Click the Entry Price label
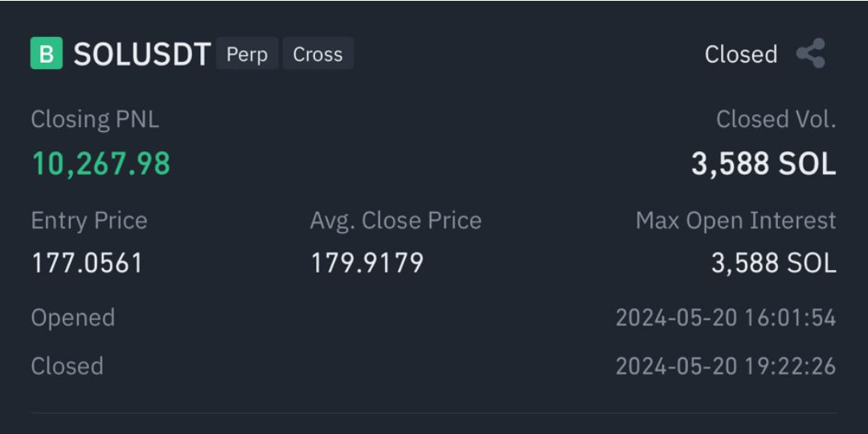Viewport: 868px width, 434px height. [89, 220]
